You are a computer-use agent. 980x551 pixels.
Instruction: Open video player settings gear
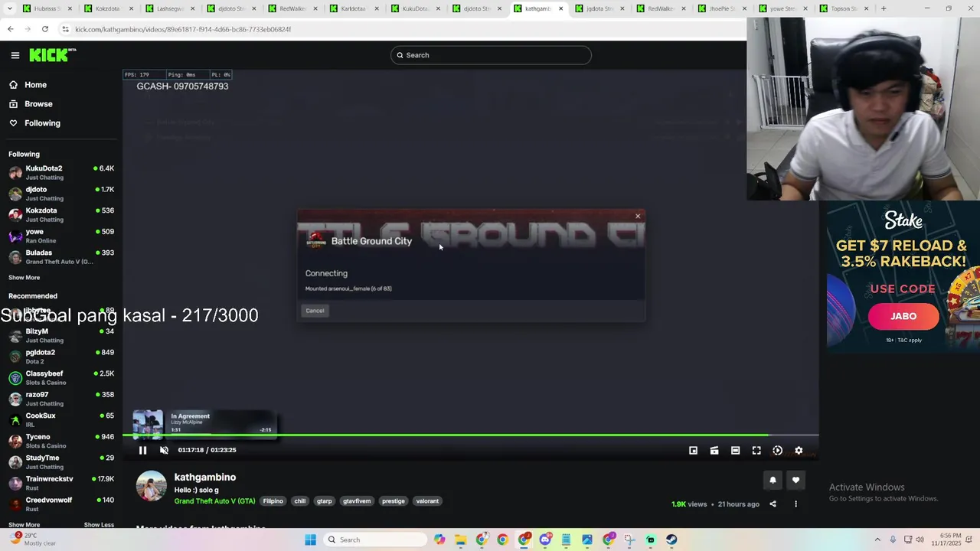click(x=799, y=451)
